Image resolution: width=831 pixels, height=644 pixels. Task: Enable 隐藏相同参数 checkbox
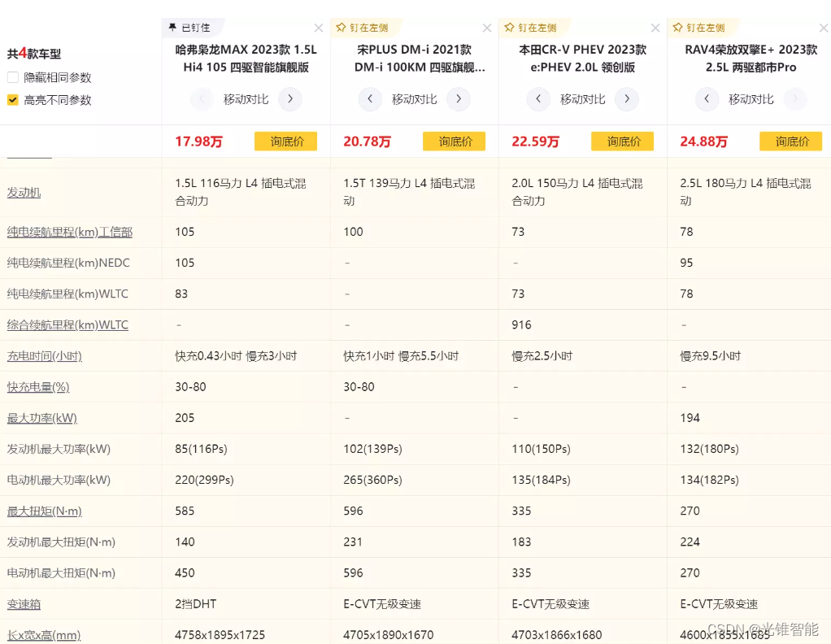click(13, 77)
